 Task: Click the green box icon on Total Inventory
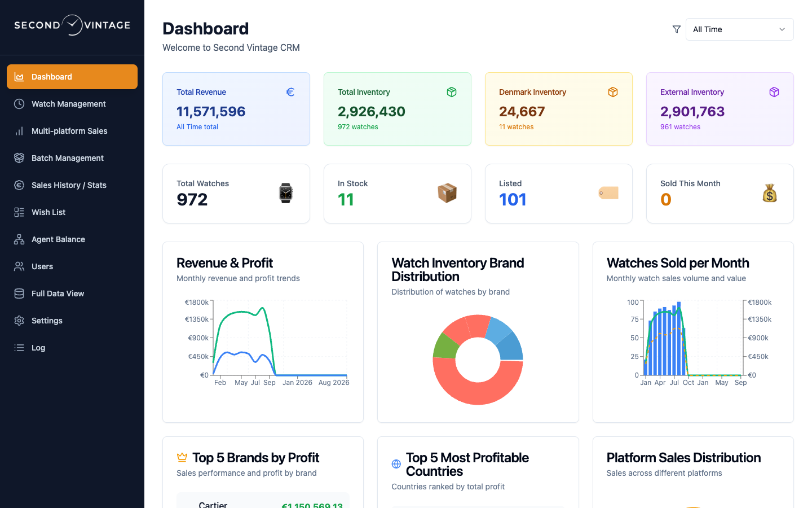(452, 92)
